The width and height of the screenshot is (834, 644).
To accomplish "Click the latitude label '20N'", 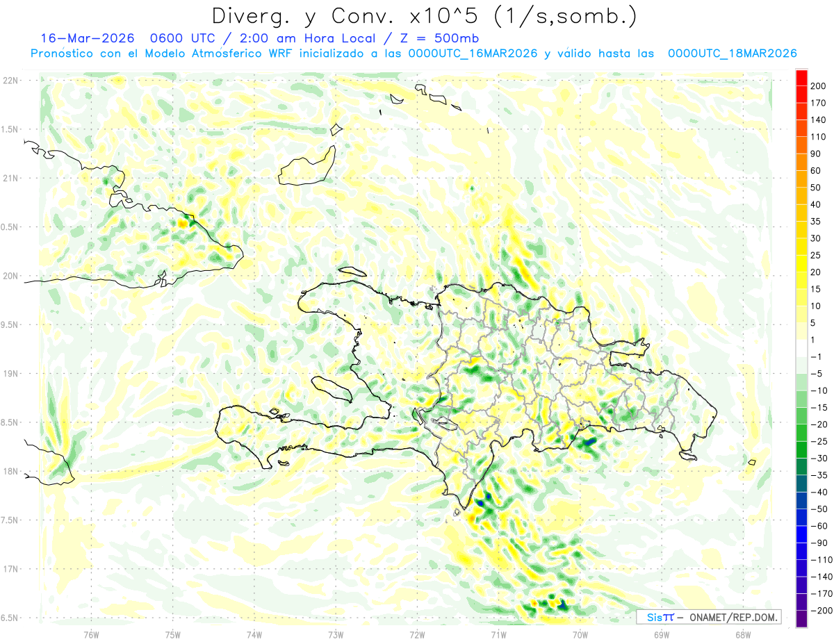I will [x=10, y=276].
